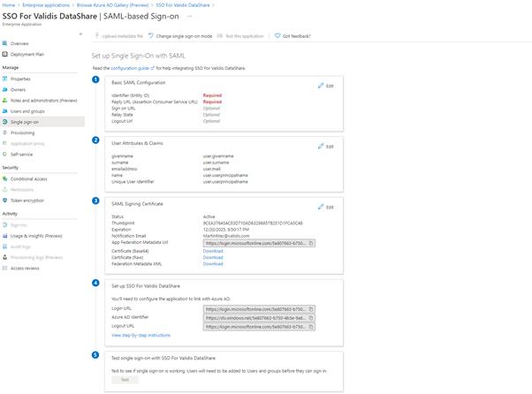Click the Conditional Access icon

pos(4,178)
